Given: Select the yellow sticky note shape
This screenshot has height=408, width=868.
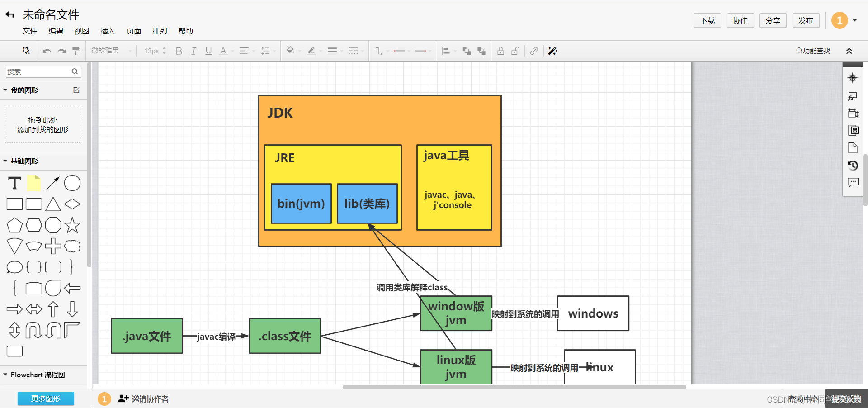Looking at the screenshot, I should [x=34, y=183].
